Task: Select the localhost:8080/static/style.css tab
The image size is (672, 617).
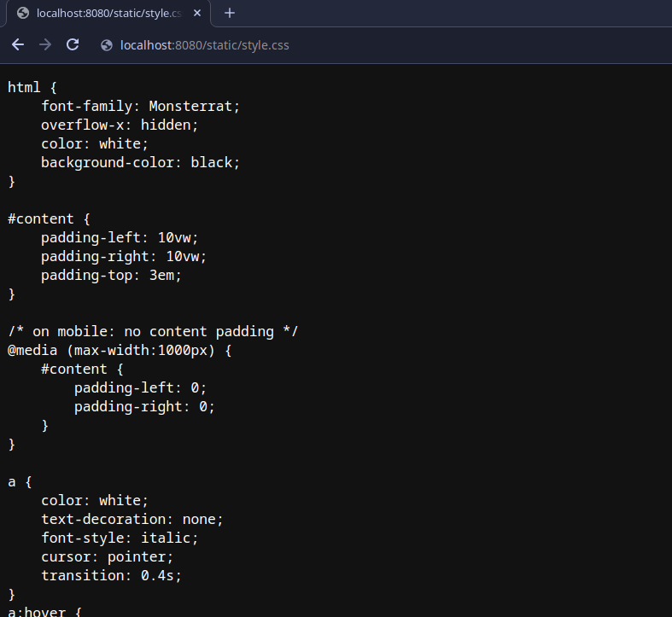Action: pos(108,13)
